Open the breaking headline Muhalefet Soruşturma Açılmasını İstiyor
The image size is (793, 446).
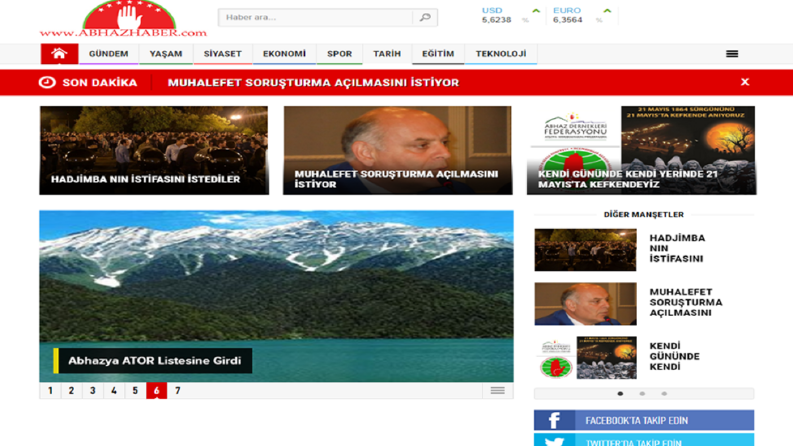tap(313, 82)
